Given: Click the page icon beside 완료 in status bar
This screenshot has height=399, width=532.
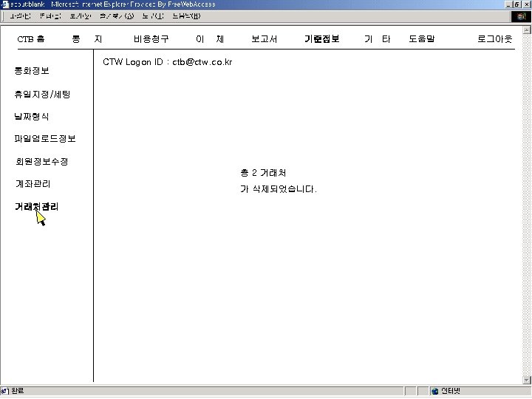Looking at the screenshot, I should [x=4, y=391].
